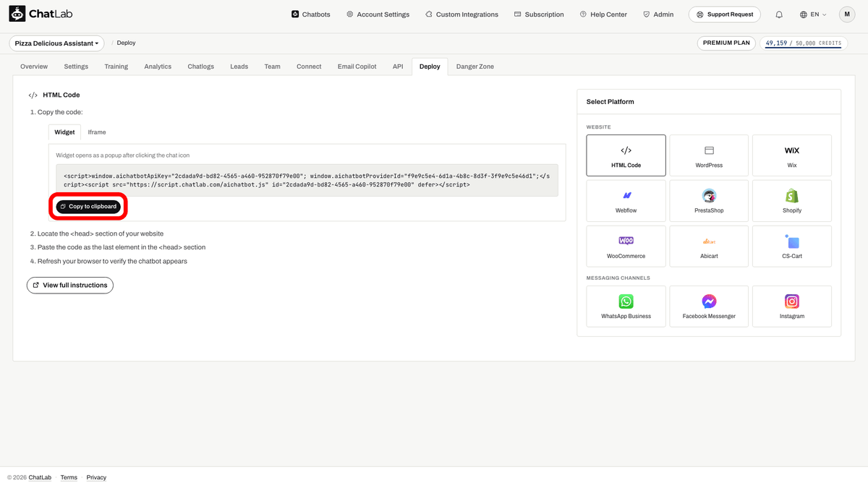Choose the WhatsApp Business channel
The image size is (868, 488).
[x=626, y=307]
